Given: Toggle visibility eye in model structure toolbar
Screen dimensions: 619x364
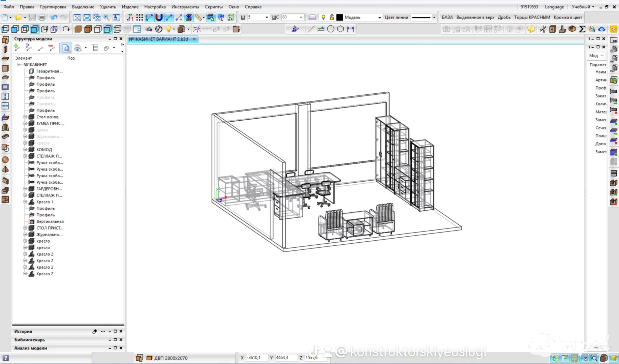Looking at the screenshot, I should (x=78, y=48).
